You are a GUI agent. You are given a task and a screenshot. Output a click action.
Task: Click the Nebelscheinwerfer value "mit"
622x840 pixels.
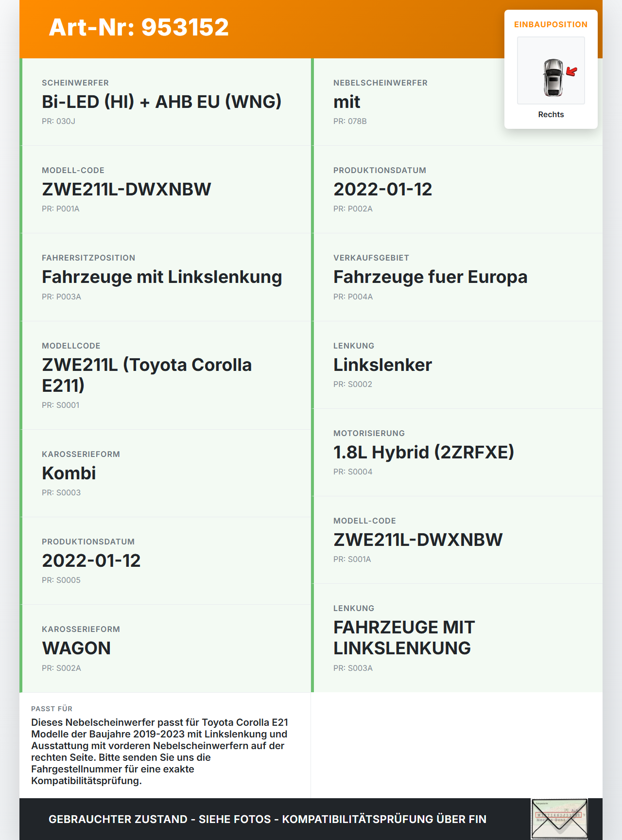tap(346, 102)
